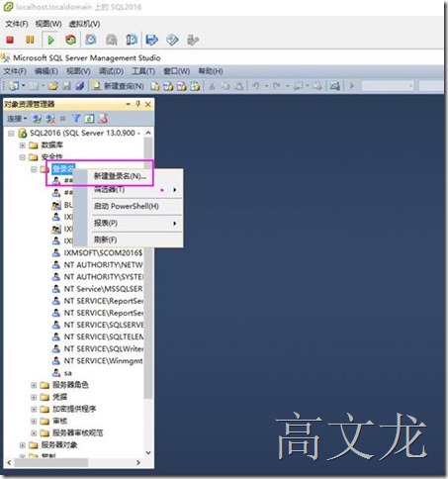Image resolution: width=448 pixels, height=479 pixels.
Task: Expand the 审核 folder
Action: point(34,422)
